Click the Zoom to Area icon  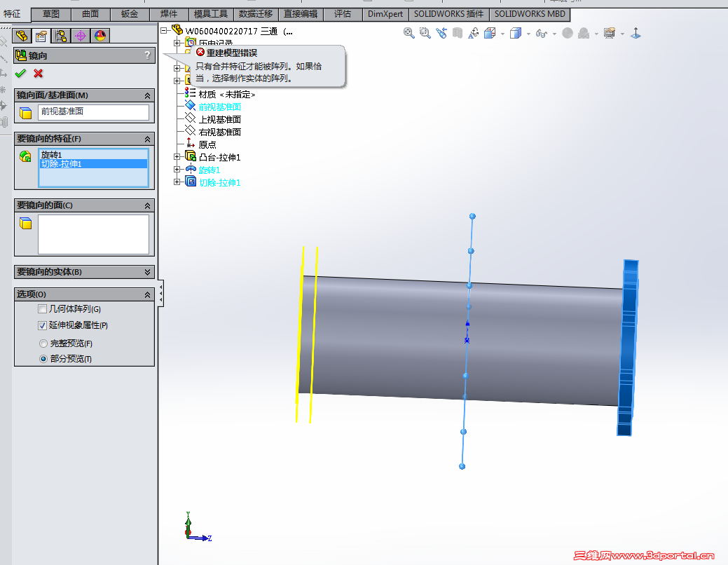tap(425, 33)
